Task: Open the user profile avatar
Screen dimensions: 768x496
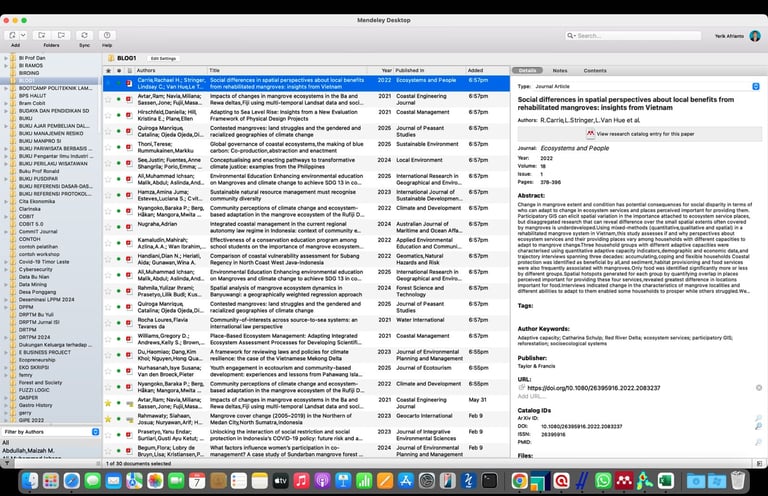Action: [x=755, y=36]
